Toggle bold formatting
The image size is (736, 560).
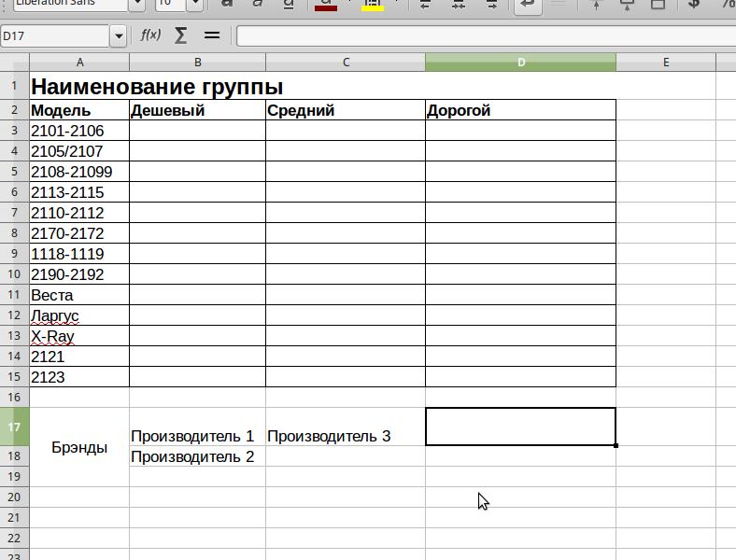click(226, 5)
